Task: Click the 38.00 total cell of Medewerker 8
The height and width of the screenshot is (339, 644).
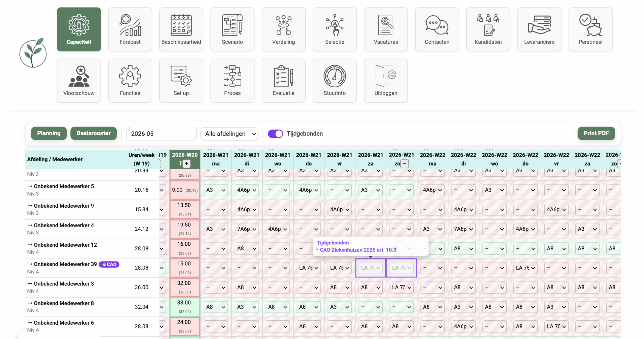Action: (185, 307)
